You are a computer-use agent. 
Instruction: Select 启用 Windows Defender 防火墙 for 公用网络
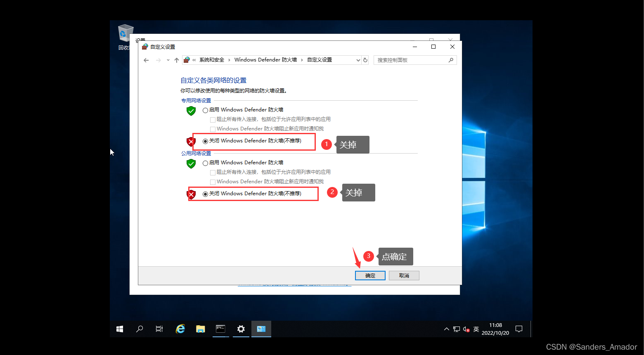tap(206, 163)
